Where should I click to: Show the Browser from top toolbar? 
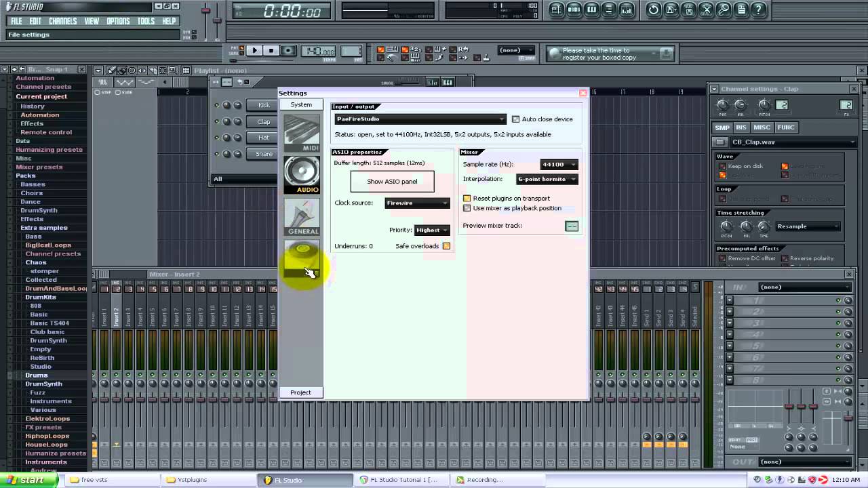tap(609, 9)
